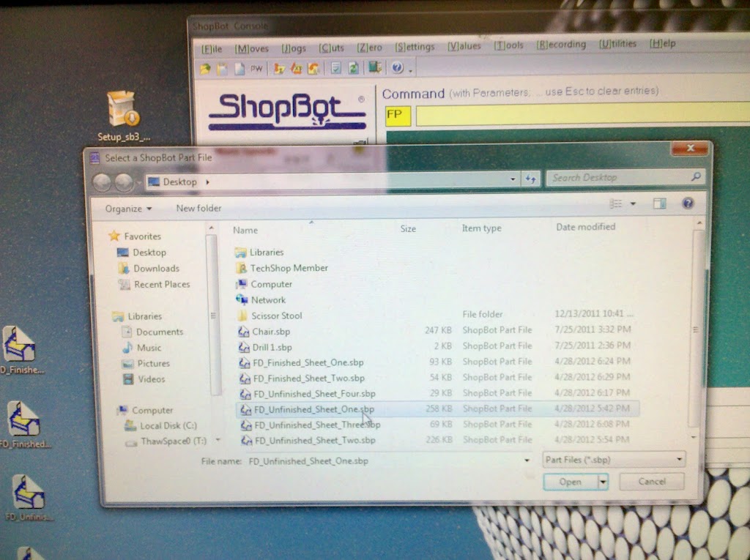Image resolution: width=750 pixels, height=560 pixels.
Task: Toggle the preview pane icon
Action: tap(660, 204)
